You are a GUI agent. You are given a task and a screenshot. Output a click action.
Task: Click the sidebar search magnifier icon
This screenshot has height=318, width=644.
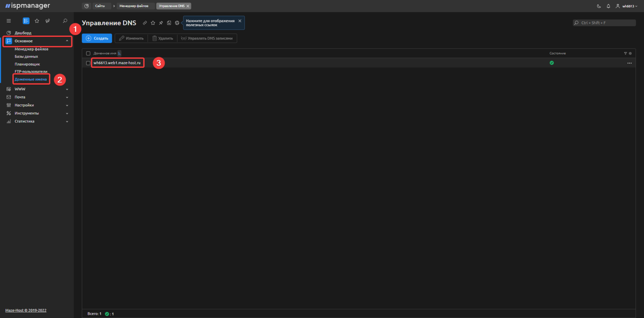(65, 21)
